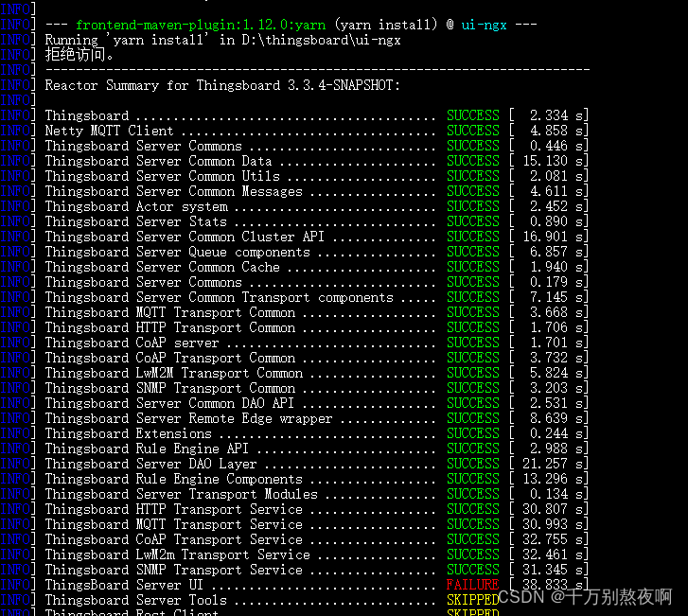
Task: Select the 'Thingsboard Server Stats' entry
Action: pos(135,221)
